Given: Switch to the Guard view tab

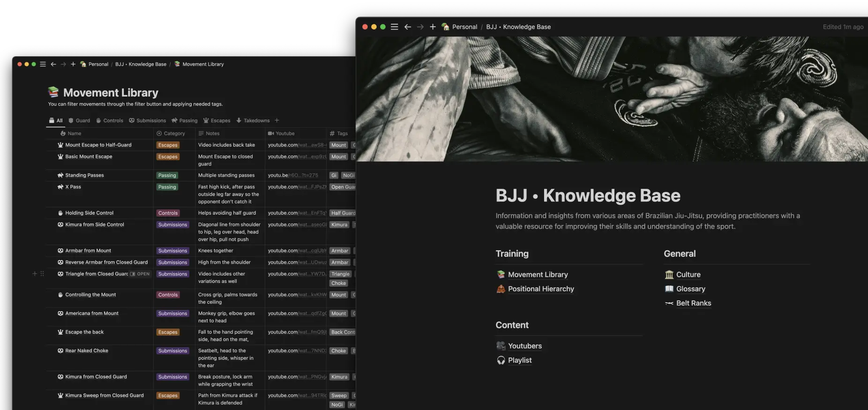Looking at the screenshot, I should coord(79,120).
